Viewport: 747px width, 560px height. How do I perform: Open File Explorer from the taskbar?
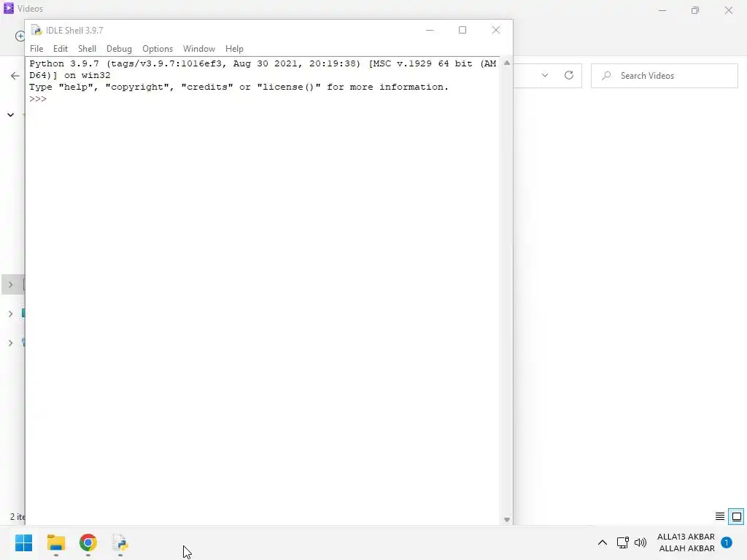tap(55, 542)
